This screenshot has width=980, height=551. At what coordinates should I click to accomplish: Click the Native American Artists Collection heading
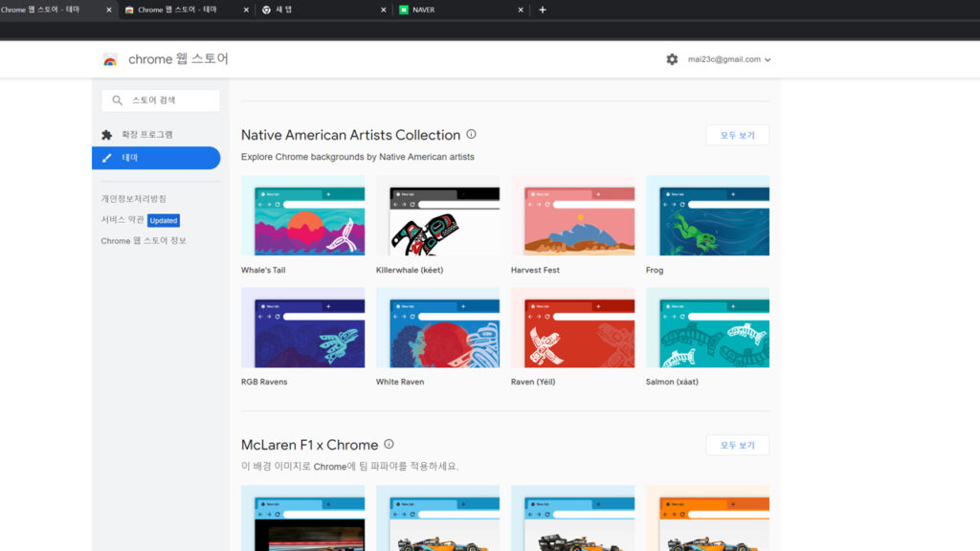pos(350,135)
